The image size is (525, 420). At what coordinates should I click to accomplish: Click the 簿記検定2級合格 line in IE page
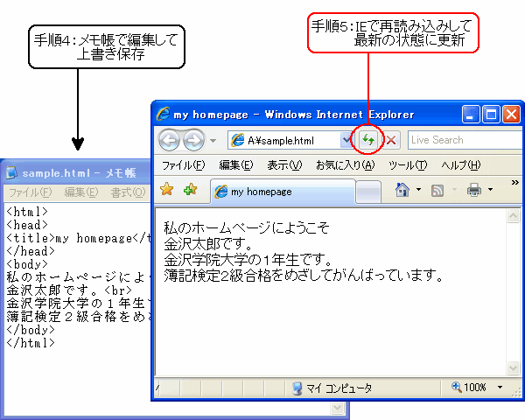304,276
